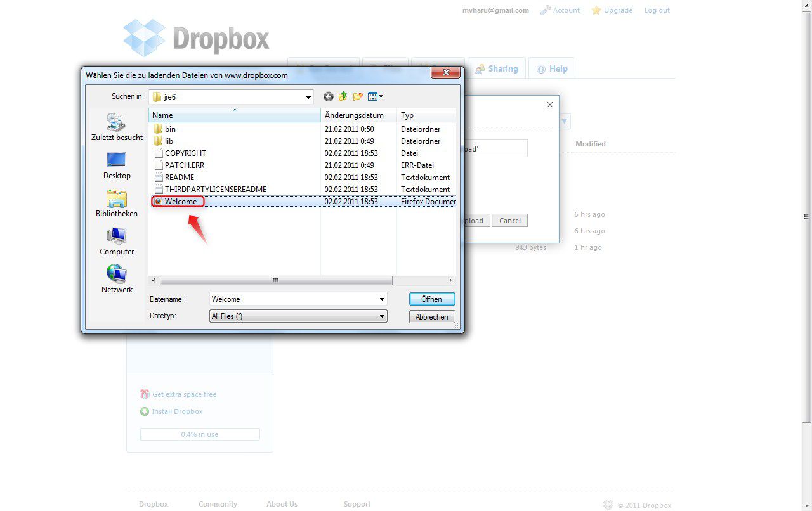Open the view menu icon in dialog toolbar
This screenshot has width=812, height=511.
(x=376, y=96)
